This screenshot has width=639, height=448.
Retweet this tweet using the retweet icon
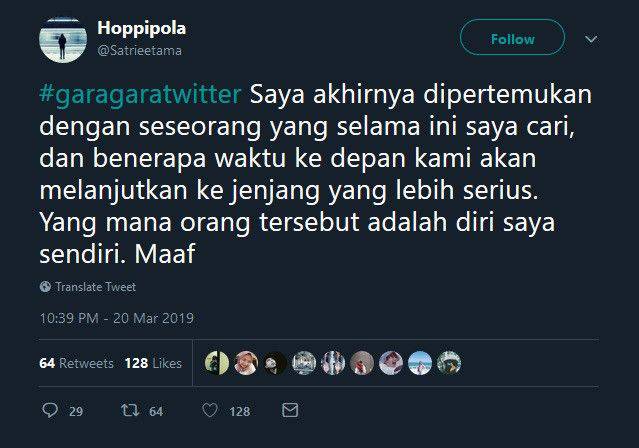click(x=129, y=410)
